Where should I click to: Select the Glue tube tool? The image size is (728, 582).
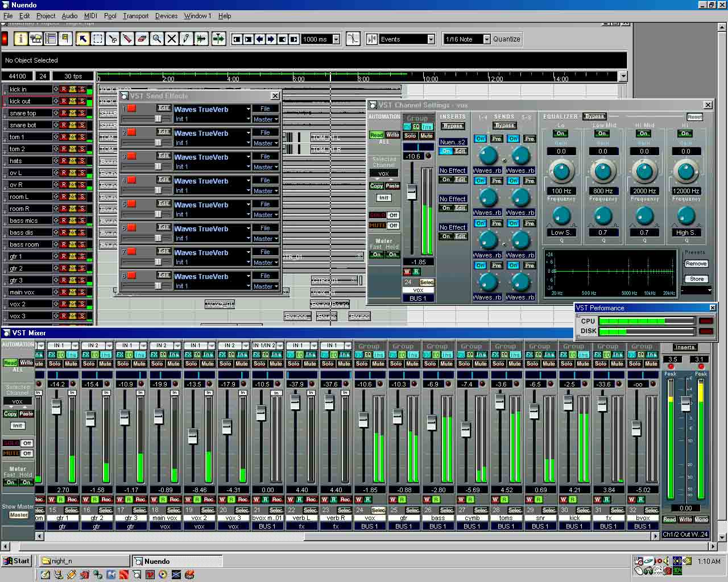[x=127, y=39]
